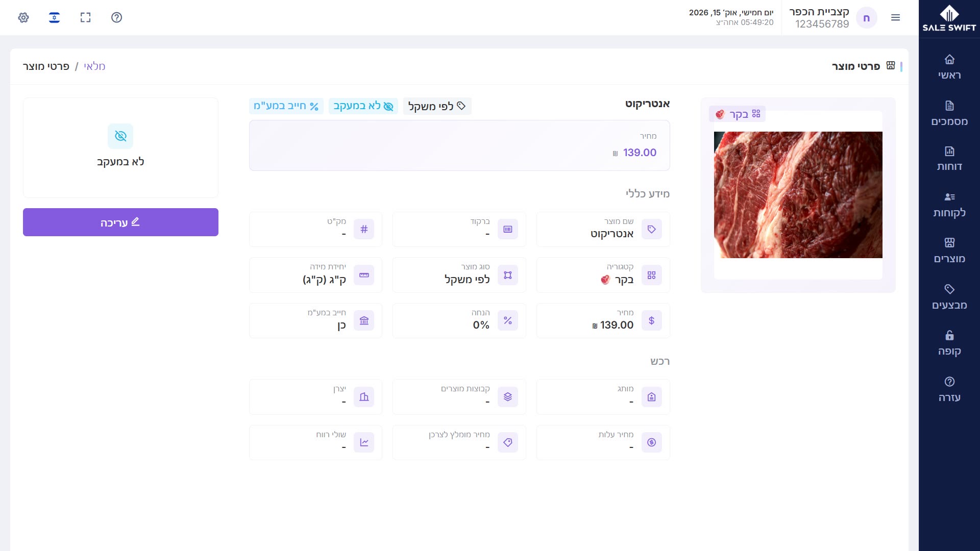Open לקוחות customers in sidebar
The image size is (980, 551).
949,205
